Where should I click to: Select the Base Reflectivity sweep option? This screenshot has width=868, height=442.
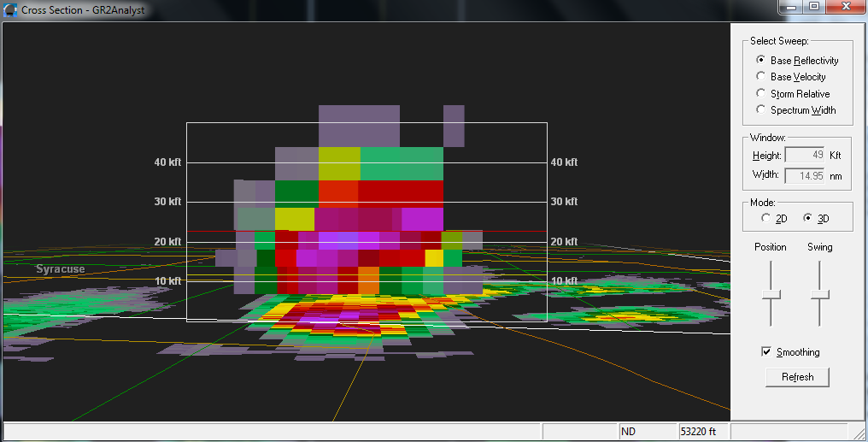tap(797, 61)
